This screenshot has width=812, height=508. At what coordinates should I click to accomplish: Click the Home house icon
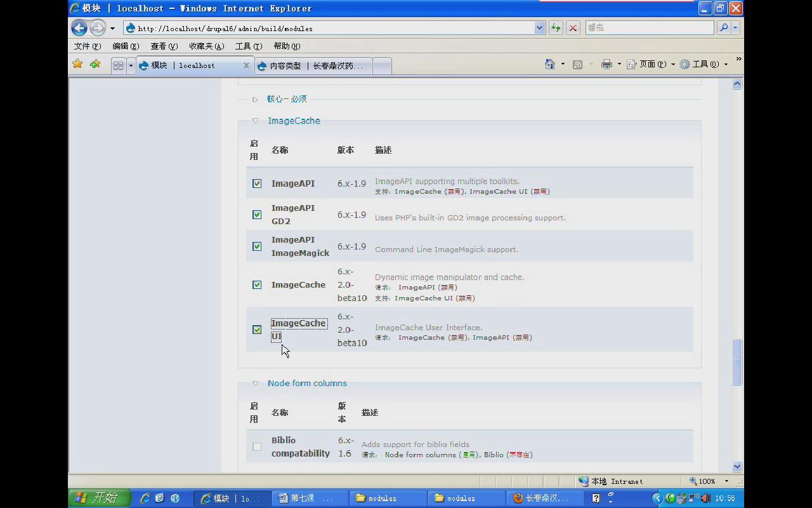(550, 64)
